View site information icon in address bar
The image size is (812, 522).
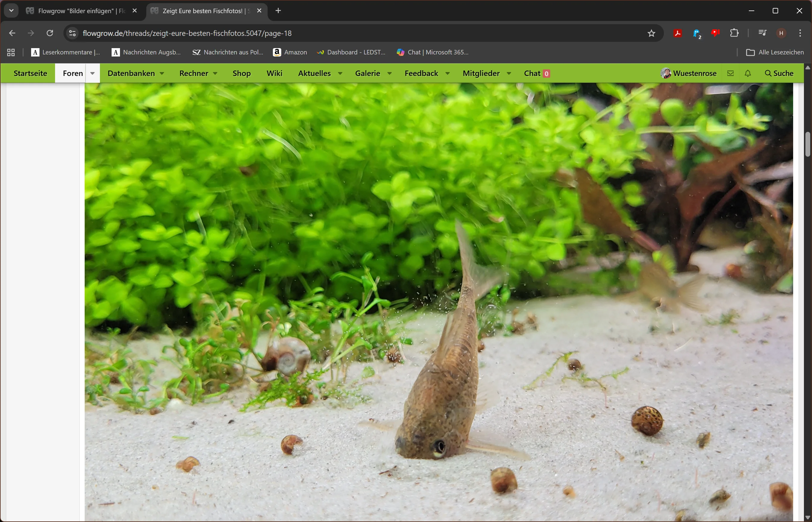(x=72, y=33)
